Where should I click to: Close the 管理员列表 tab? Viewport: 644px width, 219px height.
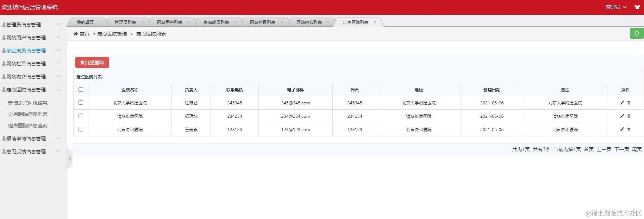(x=142, y=22)
